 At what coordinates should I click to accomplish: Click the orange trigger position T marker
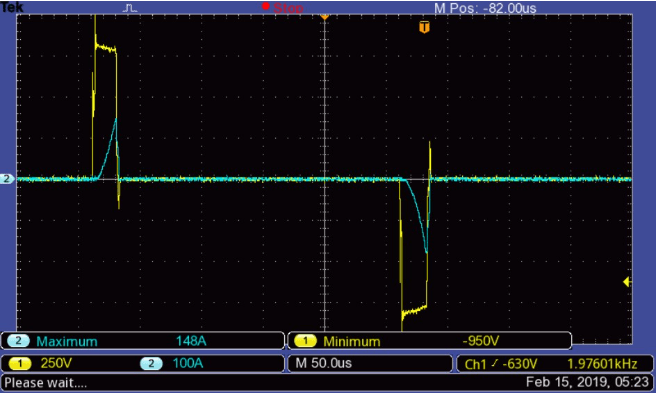(424, 28)
